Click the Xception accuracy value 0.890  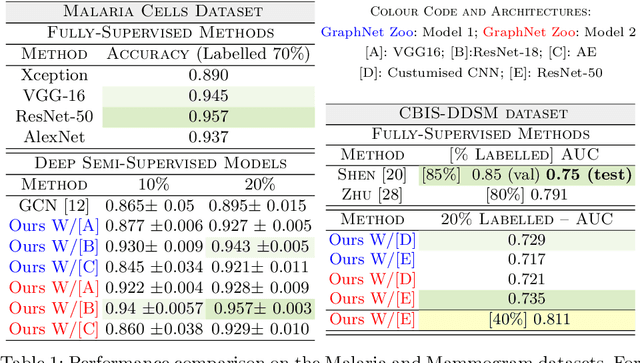(x=208, y=75)
